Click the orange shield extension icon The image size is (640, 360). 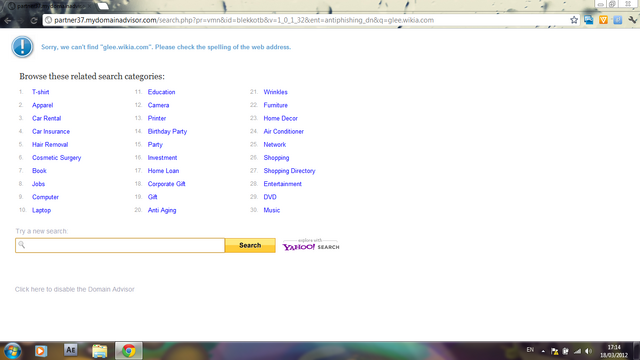tap(603, 20)
